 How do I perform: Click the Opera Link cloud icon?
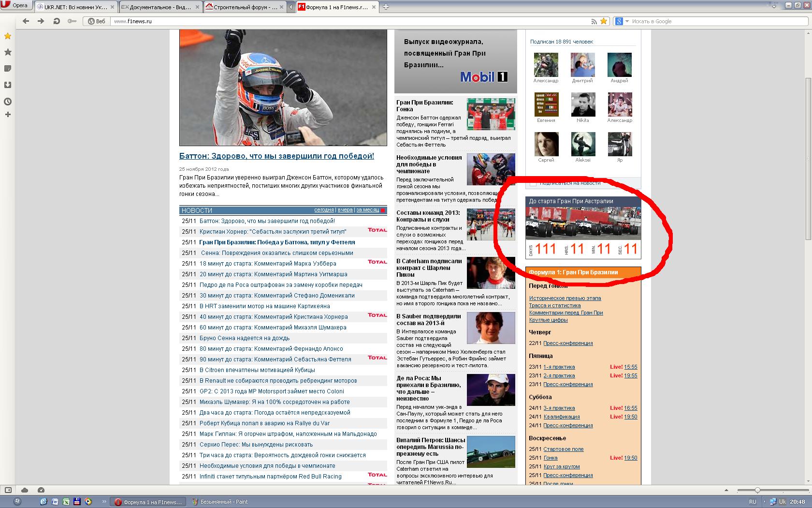coord(25,490)
